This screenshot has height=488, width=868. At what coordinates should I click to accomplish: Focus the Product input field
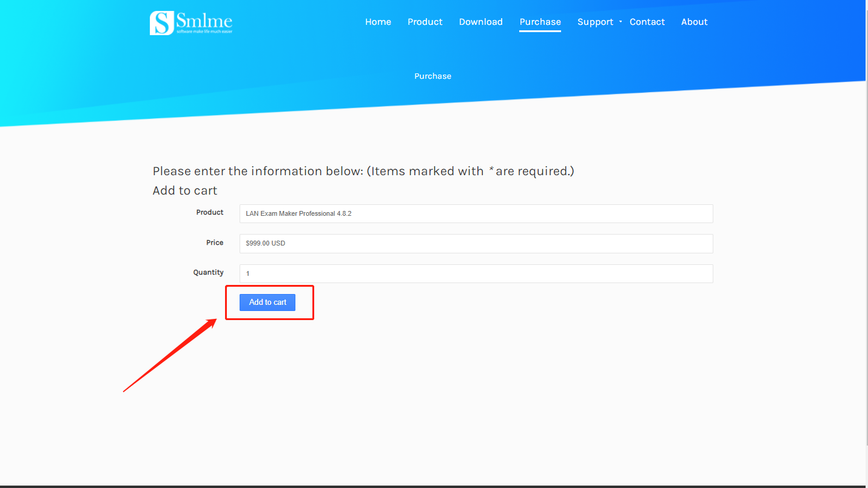(x=476, y=213)
